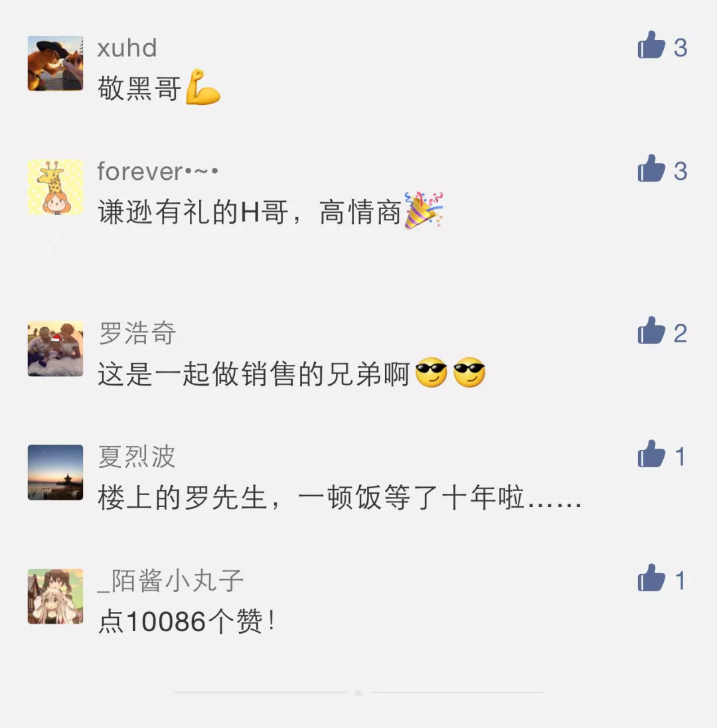Like _陌酱小丸子's comment with thumbs-up
The width and height of the screenshot is (717, 728).
651,577
